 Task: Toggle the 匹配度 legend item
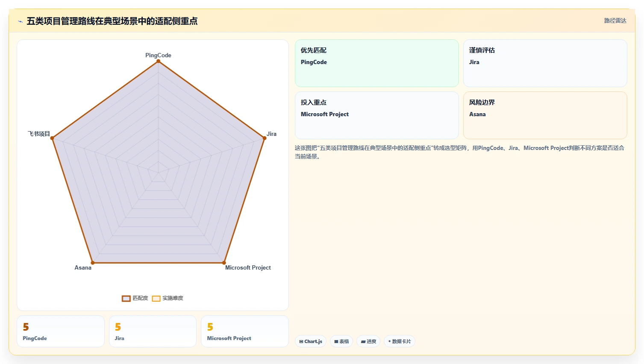coord(135,298)
